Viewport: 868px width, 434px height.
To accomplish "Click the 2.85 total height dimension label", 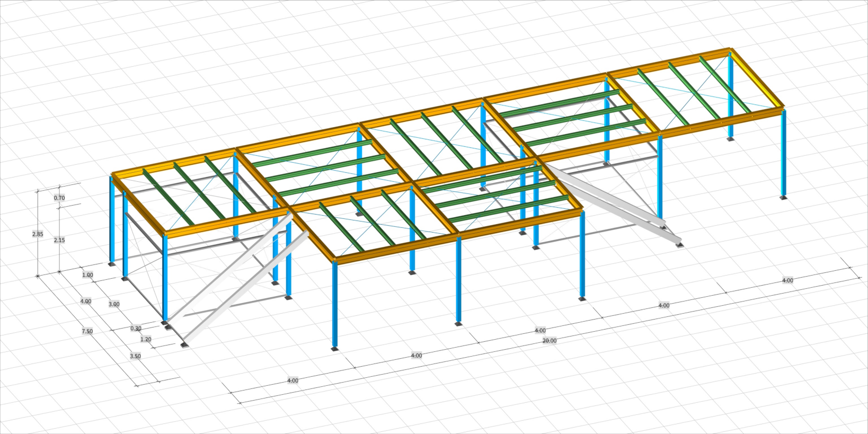I will (38, 234).
